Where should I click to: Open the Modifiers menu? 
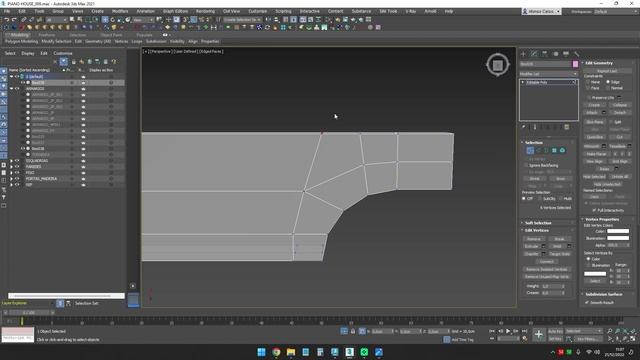pyautogui.click(x=120, y=11)
